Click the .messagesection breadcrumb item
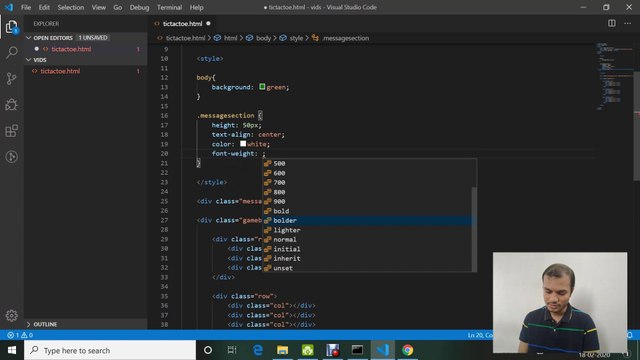Viewport: 640px width, 360px height. click(345, 38)
